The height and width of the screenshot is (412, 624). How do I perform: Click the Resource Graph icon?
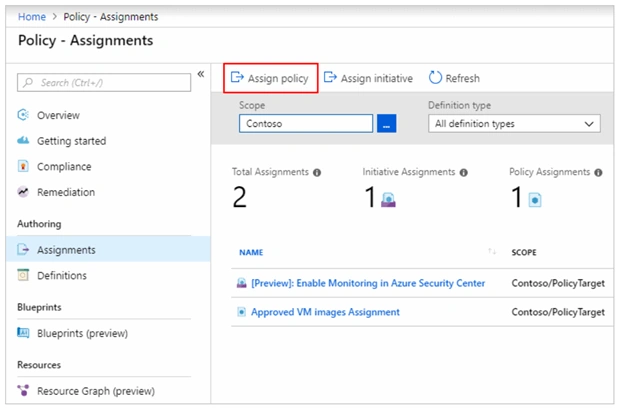point(23,391)
